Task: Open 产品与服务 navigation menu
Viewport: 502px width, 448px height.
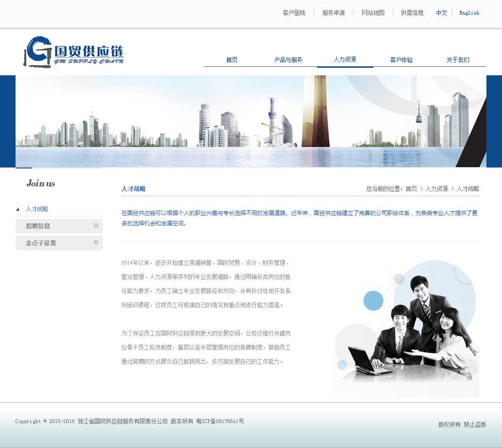Action: pos(288,60)
